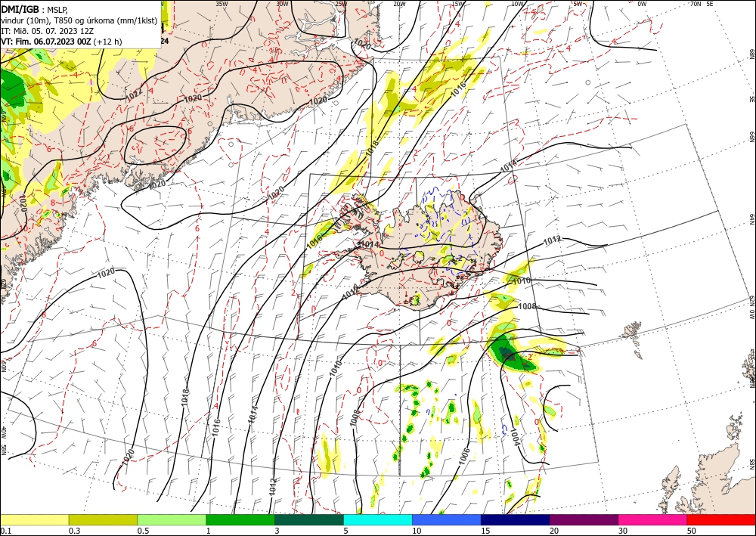Screen dimensions: 756x536
Task: Click the 25W longitude label
Action: 341,4
